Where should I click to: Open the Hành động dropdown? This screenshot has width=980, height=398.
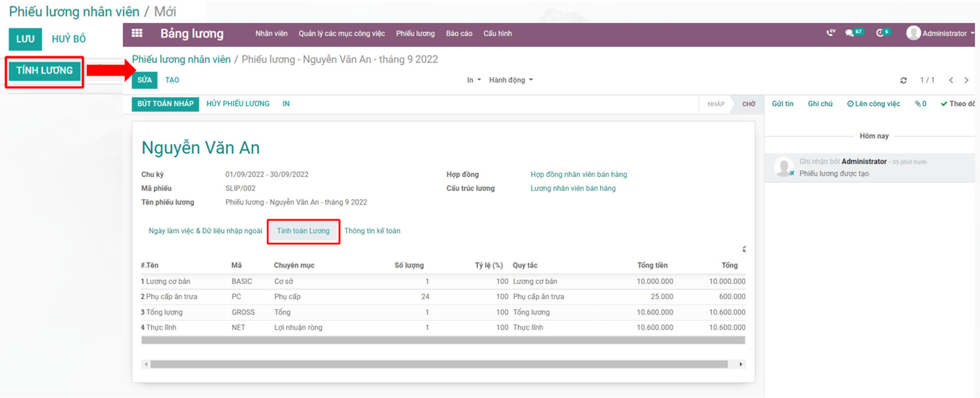click(511, 80)
